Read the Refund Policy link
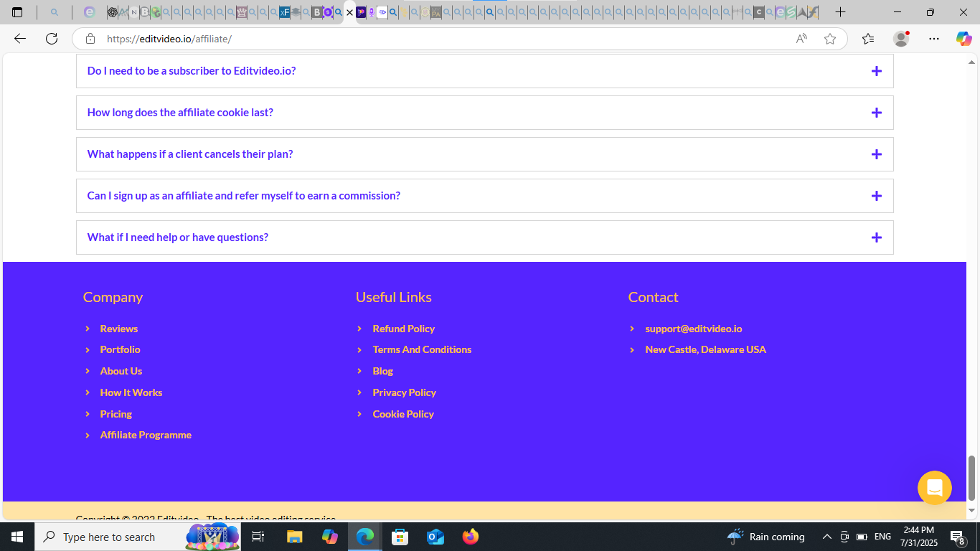The height and width of the screenshot is (551, 980). pos(403,329)
